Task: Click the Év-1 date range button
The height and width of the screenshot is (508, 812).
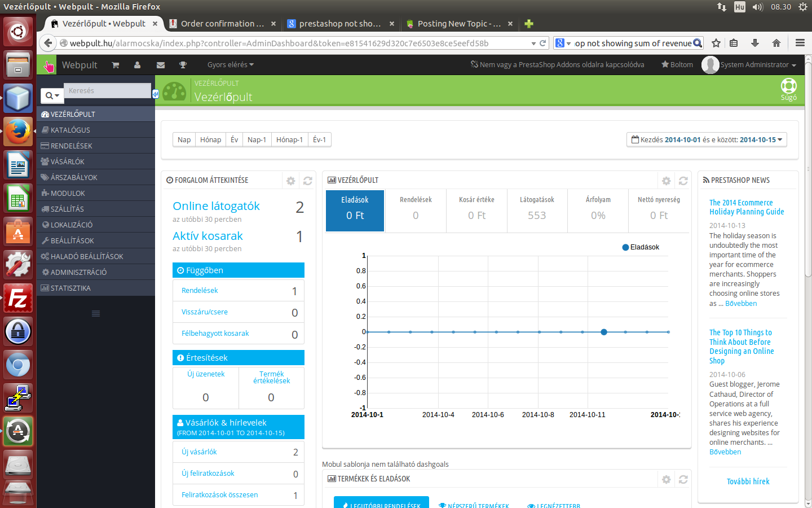Action: click(x=319, y=139)
